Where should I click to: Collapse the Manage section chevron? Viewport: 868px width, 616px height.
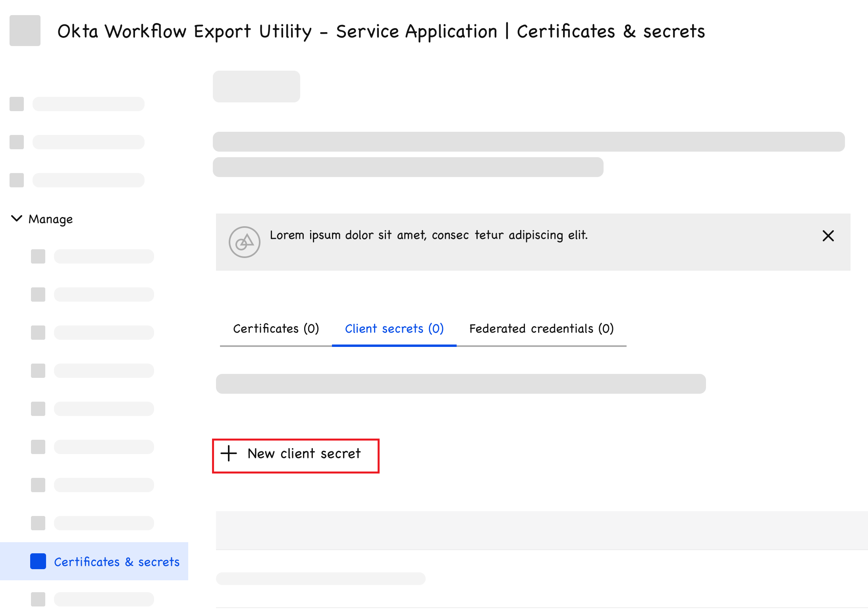tap(16, 218)
